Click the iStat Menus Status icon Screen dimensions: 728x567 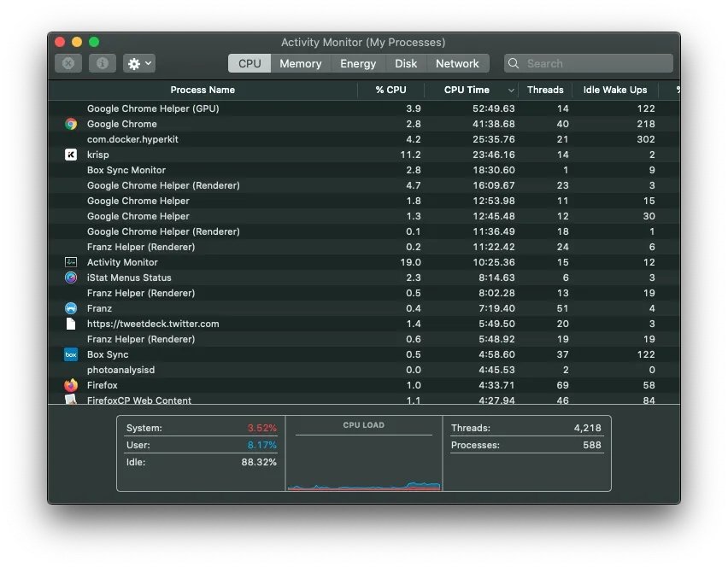(x=71, y=278)
